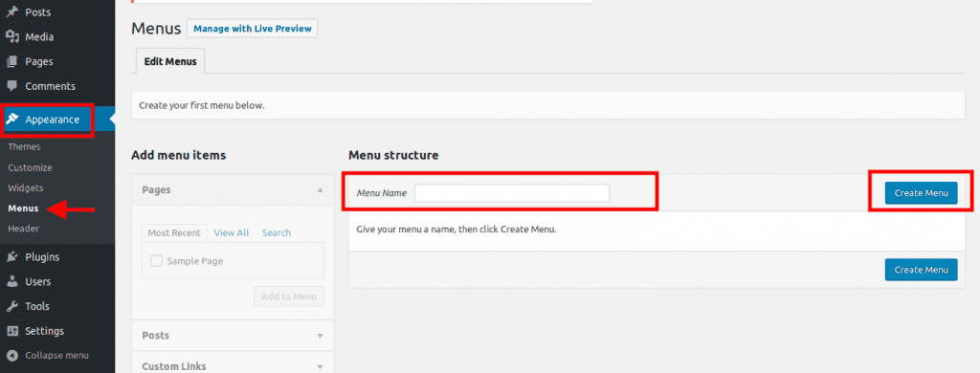The width and height of the screenshot is (980, 373).
Task: Open the Widgets submenu link
Action: pos(26,188)
